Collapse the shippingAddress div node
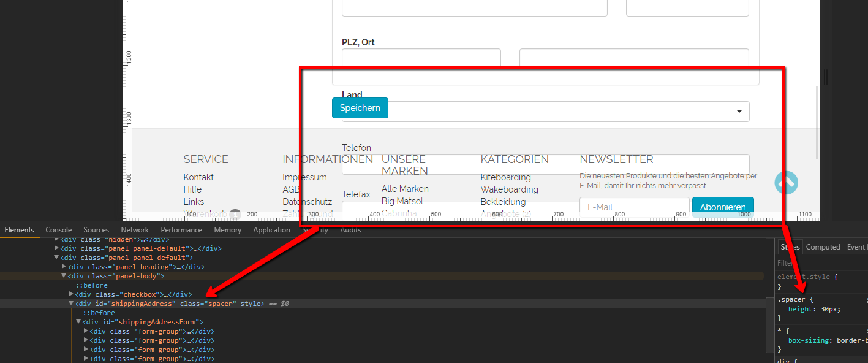The width and height of the screenshot is (868, 363). [71, 304]
